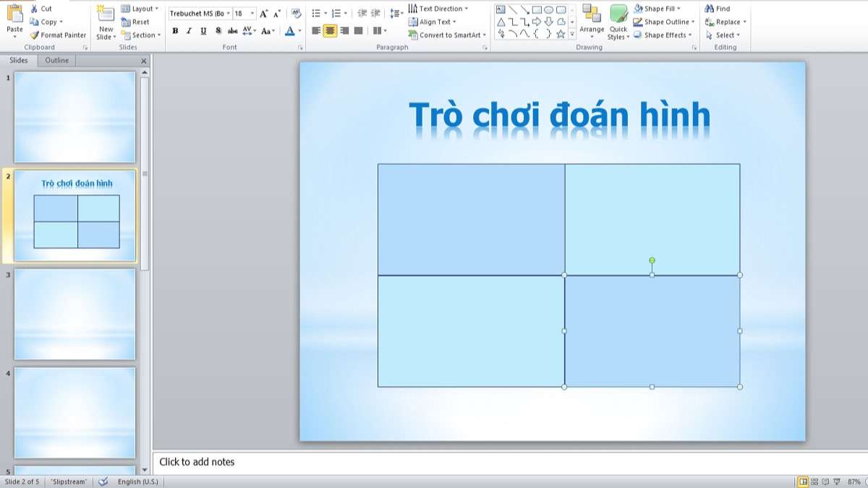The height and width of the screenshot is (488, 868).
Task: Select the Left Brace shape
Action: pos(537,34)
